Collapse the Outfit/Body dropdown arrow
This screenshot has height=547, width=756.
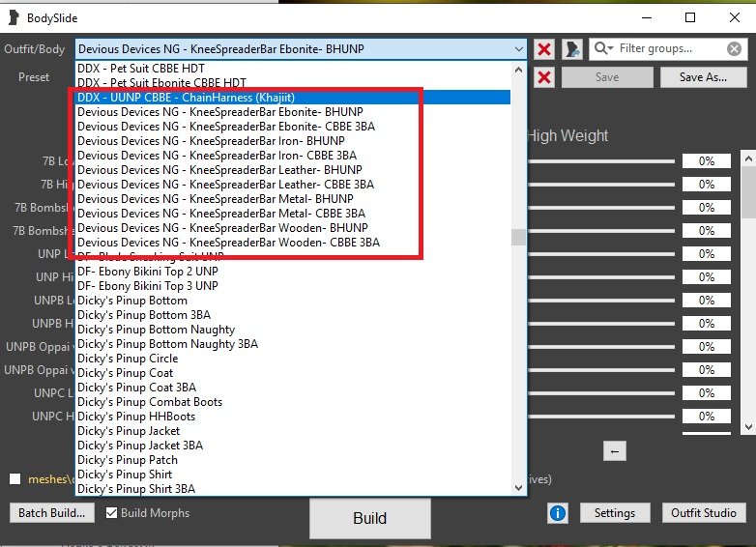(519, 48)
